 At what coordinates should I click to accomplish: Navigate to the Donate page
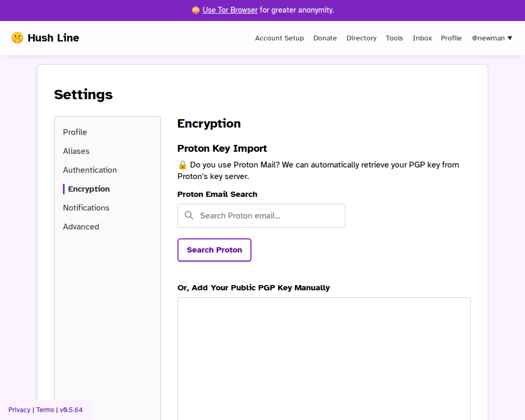(x=325, y=38)
